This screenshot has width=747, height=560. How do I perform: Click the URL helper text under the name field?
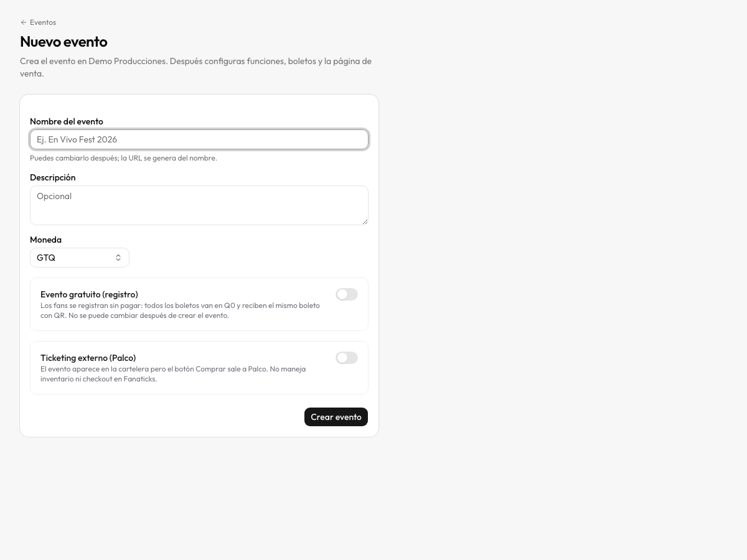123,158
